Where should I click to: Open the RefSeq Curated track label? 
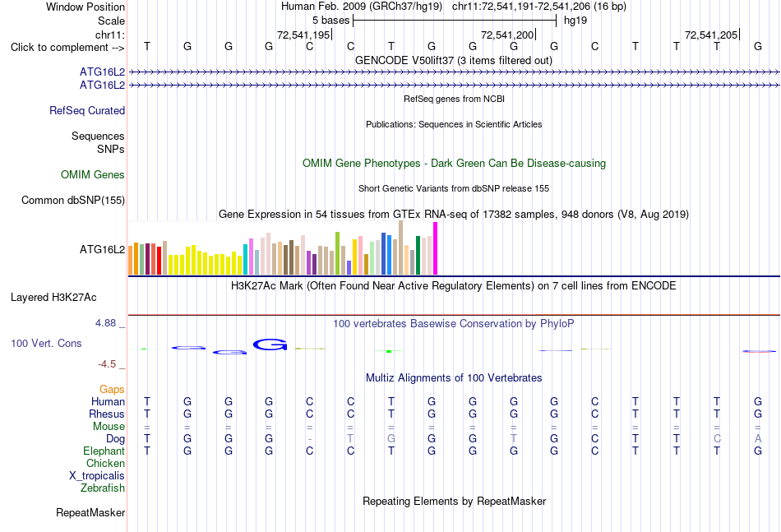pos(86,110)
